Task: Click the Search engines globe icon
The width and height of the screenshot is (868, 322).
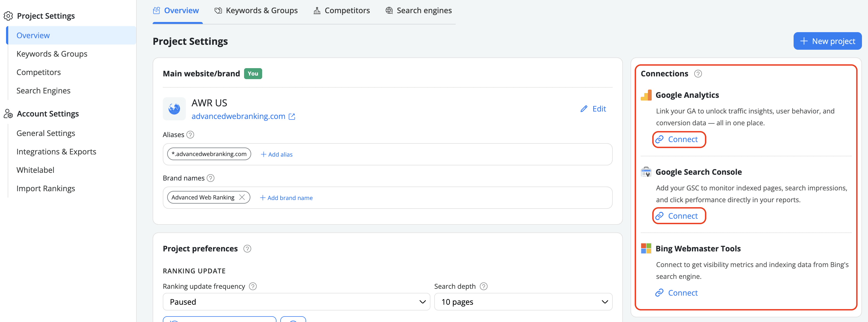Action: tap(389, 11)
